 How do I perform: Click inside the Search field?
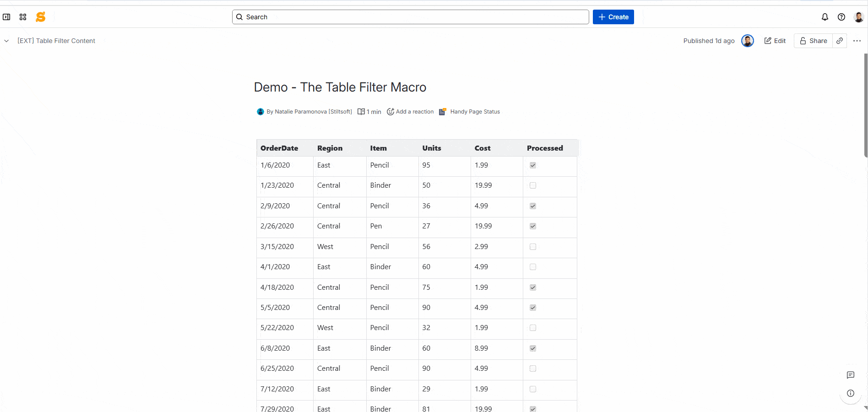tap(410, 17)
